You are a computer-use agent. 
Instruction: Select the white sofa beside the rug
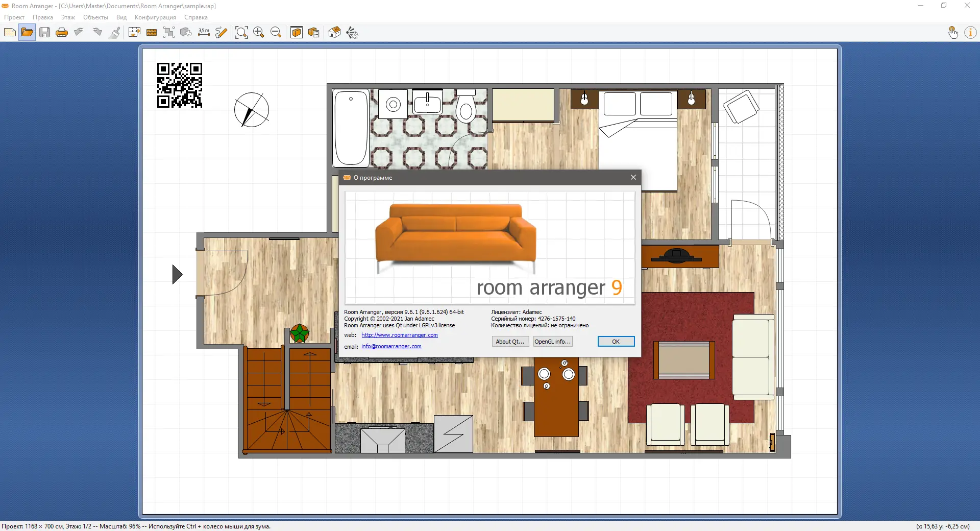tap(753, 357)
